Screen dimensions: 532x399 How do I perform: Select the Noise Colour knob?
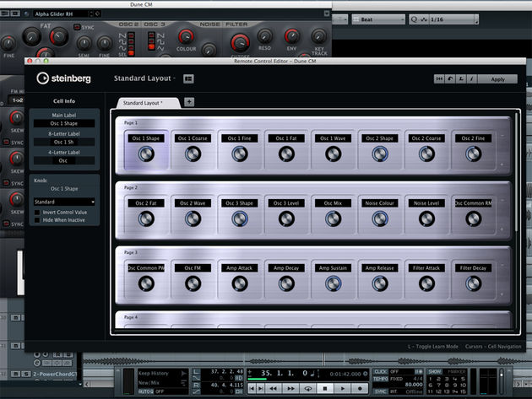pos(380,218)
